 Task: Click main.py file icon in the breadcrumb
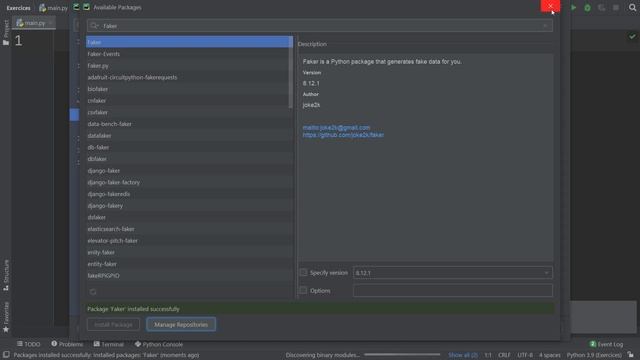[x=42, y=7]
